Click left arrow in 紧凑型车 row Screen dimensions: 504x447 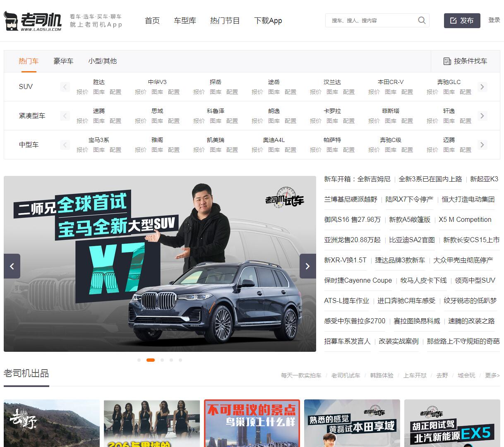tap(65, 116)
